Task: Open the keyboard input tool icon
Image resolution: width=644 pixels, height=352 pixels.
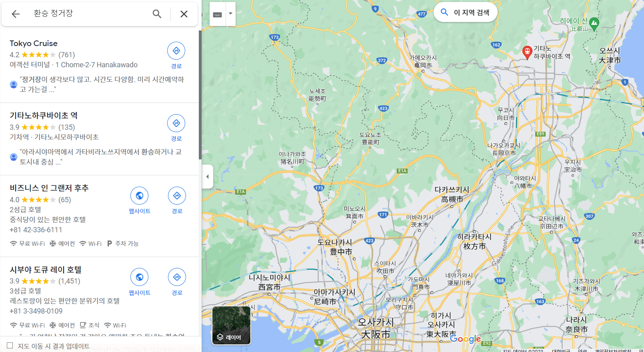Action: (x=218, y=14)
